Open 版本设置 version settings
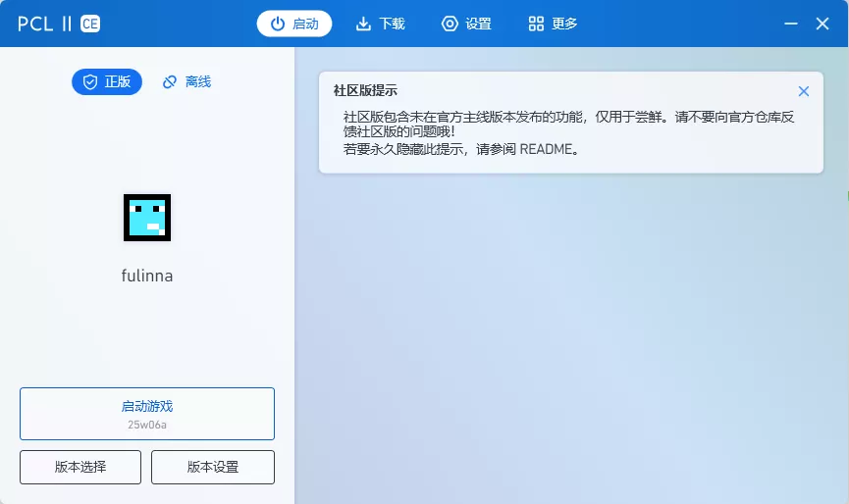Screen dimensions: 849x504 click(213, 467)
